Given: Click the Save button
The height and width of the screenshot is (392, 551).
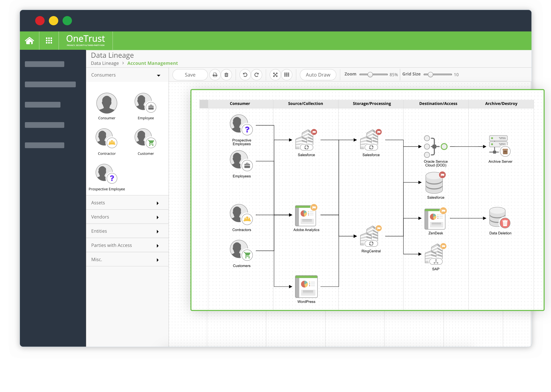Looking at the screenshot, I should (190, 75).
